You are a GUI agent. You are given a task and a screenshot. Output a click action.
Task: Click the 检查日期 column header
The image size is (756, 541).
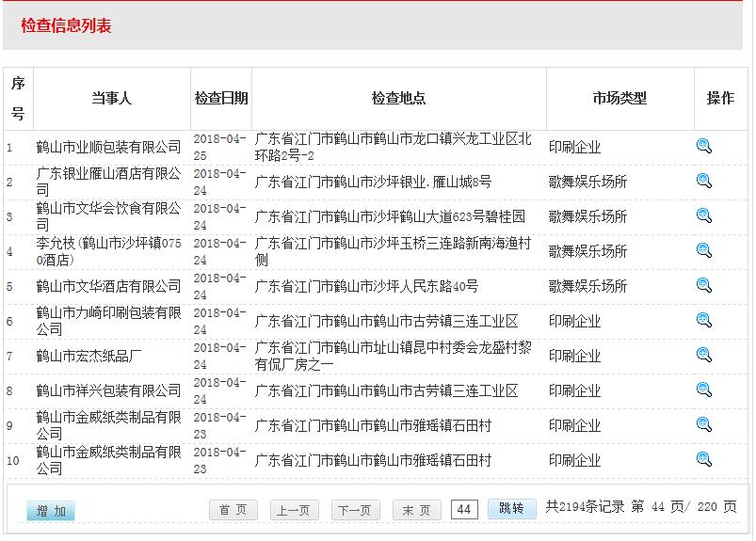pos(221,98)
